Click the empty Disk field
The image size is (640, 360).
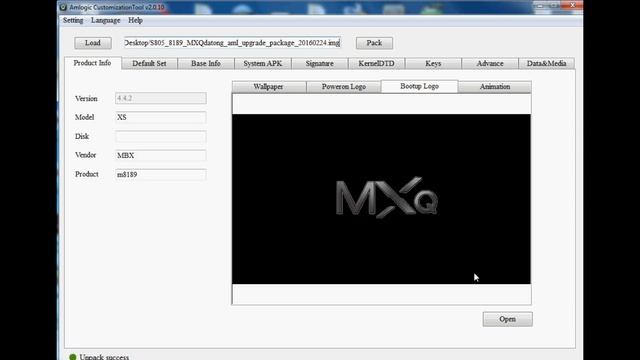point(161,136)
